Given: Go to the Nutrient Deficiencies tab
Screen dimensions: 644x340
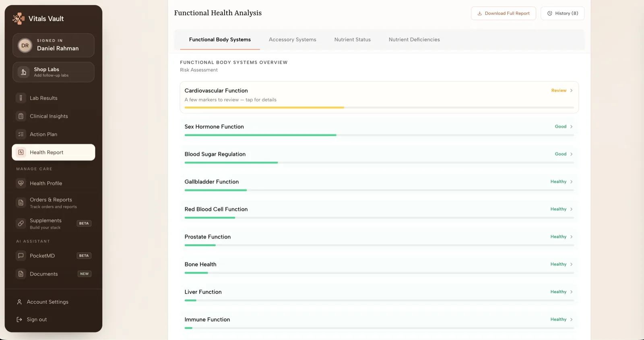Looking at the screenshot, I should pyautogui.click(x=414, y=39).
